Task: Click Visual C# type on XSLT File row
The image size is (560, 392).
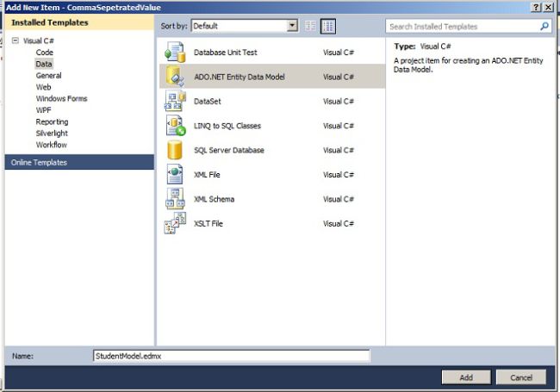Action: pyautogui.click(x=339, y=223)
